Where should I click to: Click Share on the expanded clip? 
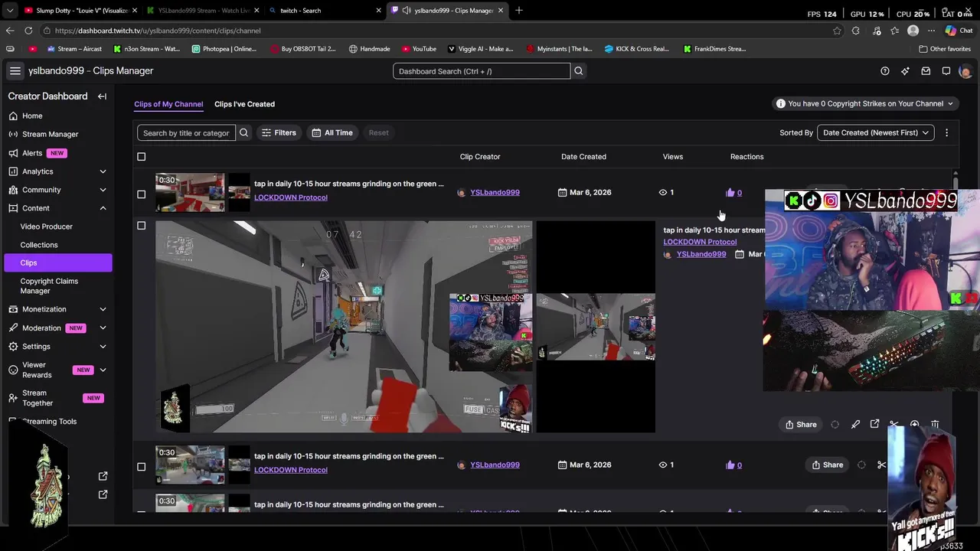pos(801,425)
